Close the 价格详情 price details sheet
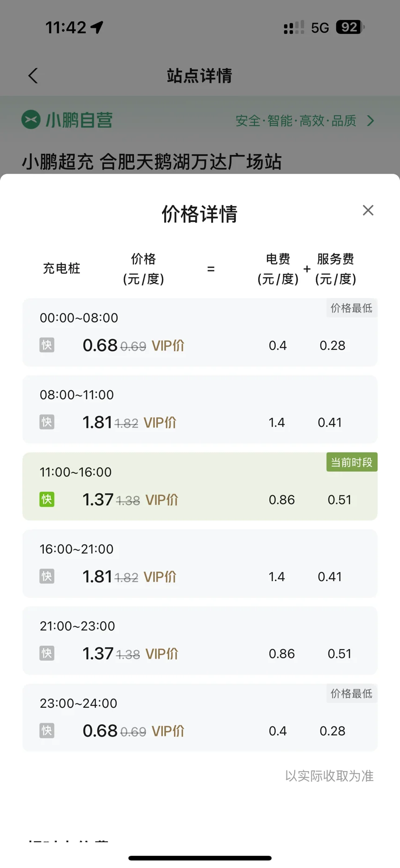 368,210
